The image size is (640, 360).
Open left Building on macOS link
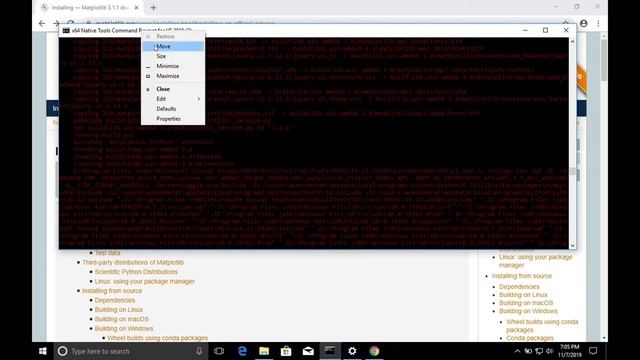pyautogui.click(x=122, y=319)
